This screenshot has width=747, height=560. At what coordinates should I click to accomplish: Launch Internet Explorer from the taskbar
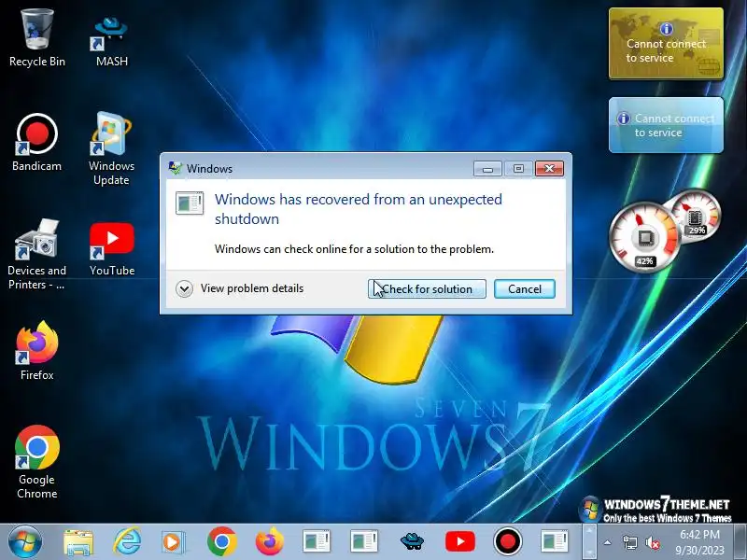127,542
